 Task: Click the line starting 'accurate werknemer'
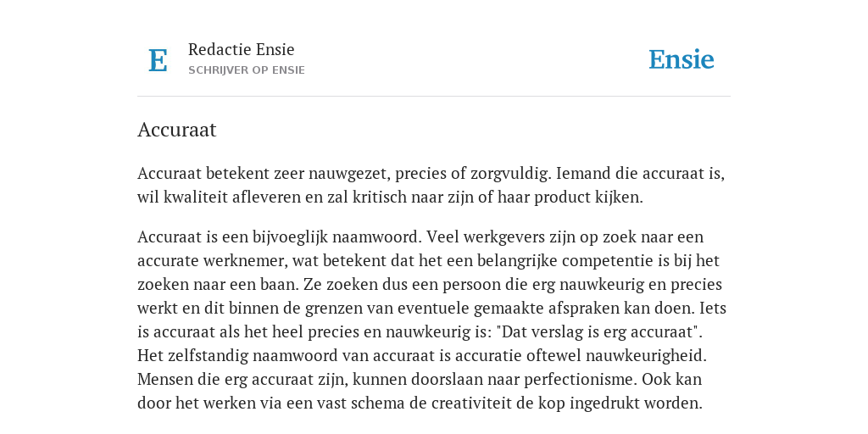[428, 261]
